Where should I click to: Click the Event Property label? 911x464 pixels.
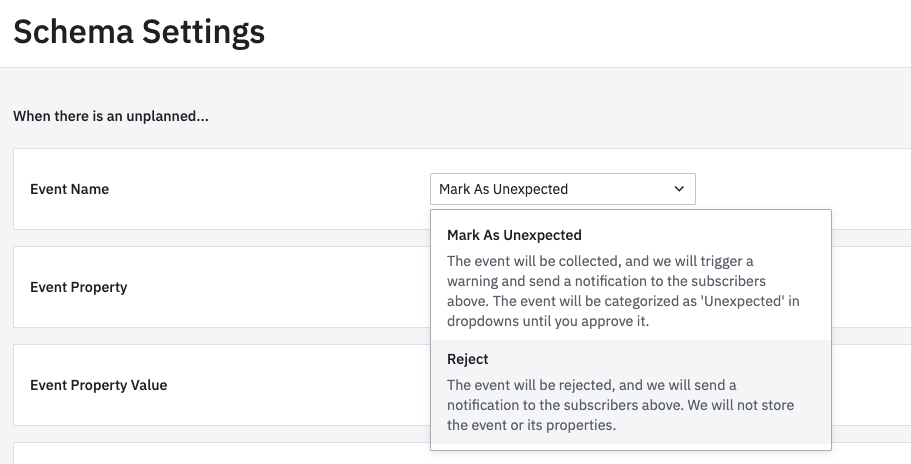79,287
